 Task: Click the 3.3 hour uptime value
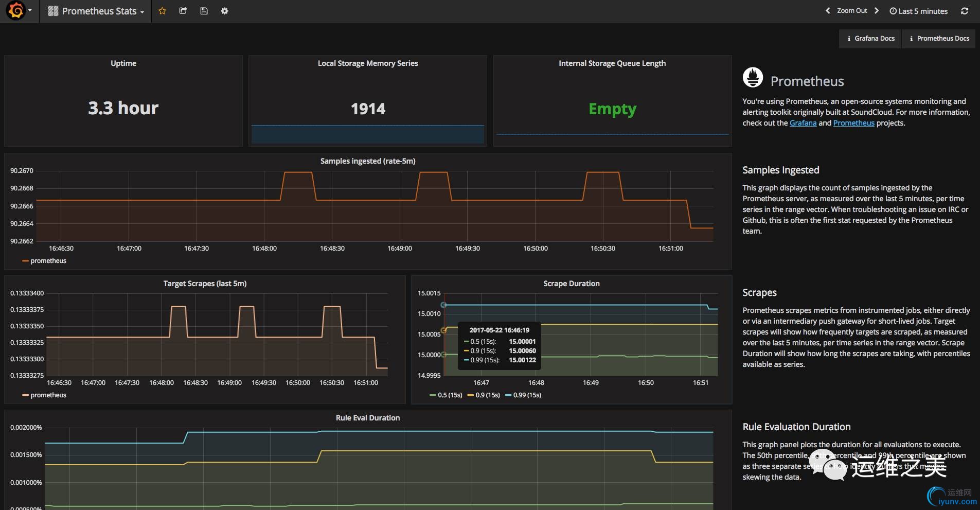tap(123, 108)
